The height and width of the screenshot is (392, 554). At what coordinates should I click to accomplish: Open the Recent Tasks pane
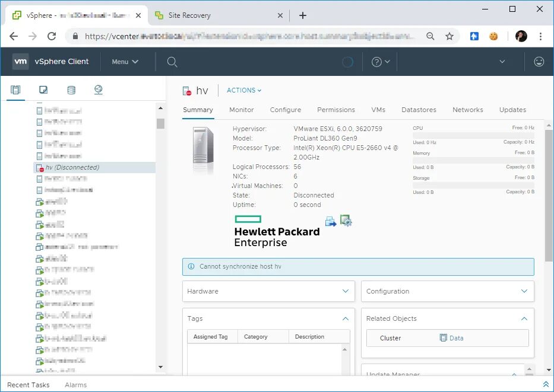[x=29, y=385]
